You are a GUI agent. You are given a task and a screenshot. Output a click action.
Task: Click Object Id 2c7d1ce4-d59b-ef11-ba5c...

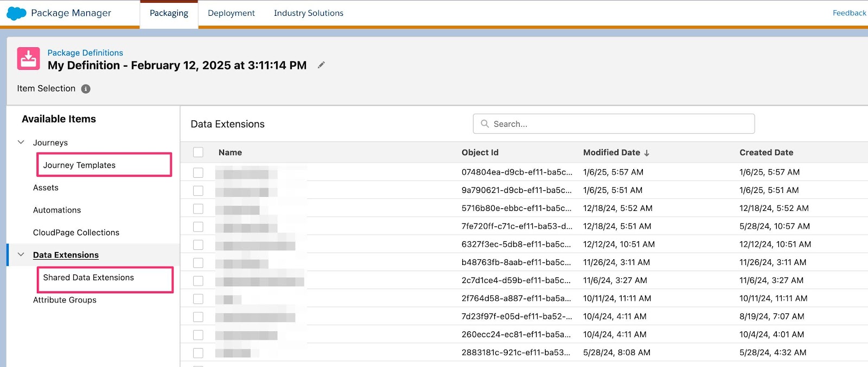(x=516, y=281)
